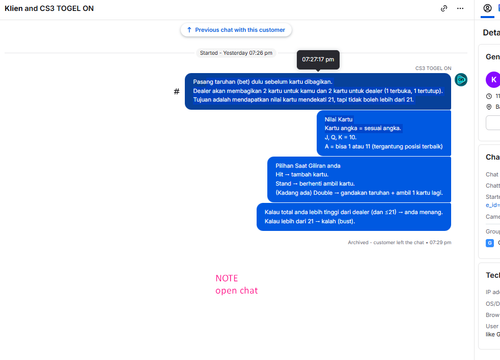Click message 'Kalau total anda lebih tinggi'
Viewport: 500px width, 360px height.
click(354, 217)
